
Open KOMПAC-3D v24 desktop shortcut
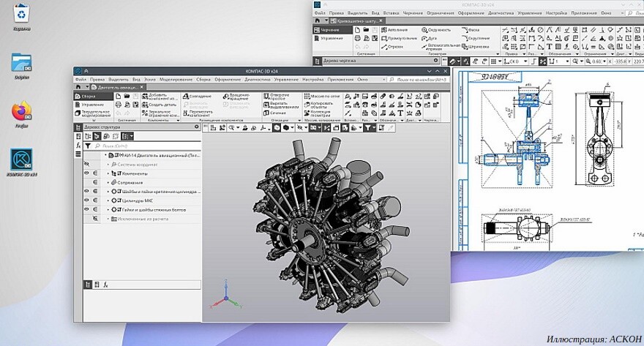[x=21, y=159]
